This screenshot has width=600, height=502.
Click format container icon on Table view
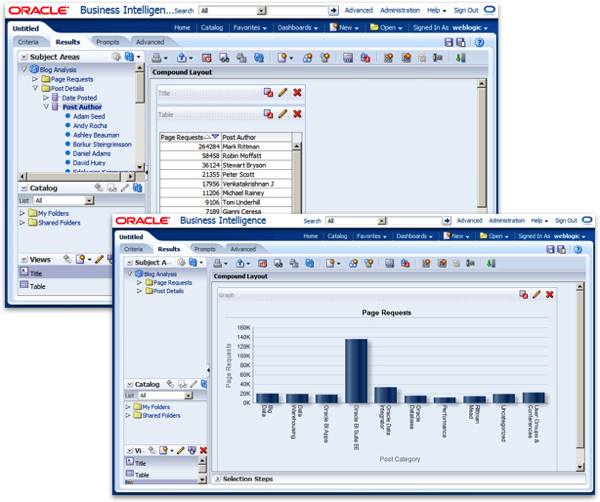(268, 114)
